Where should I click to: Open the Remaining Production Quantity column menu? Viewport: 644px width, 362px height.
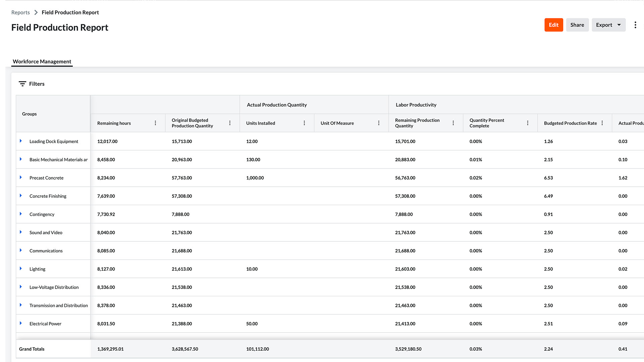(x=453, y=123)
